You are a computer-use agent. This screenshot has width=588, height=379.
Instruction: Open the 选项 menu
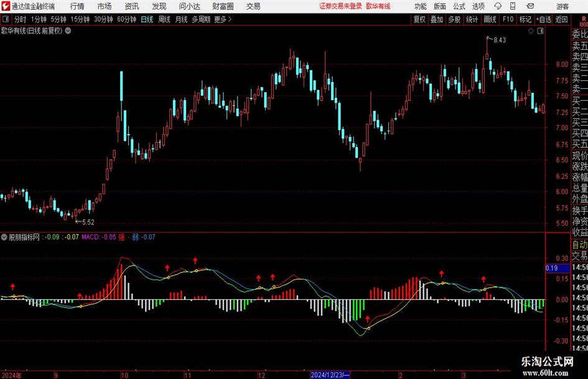click(478, 6)
